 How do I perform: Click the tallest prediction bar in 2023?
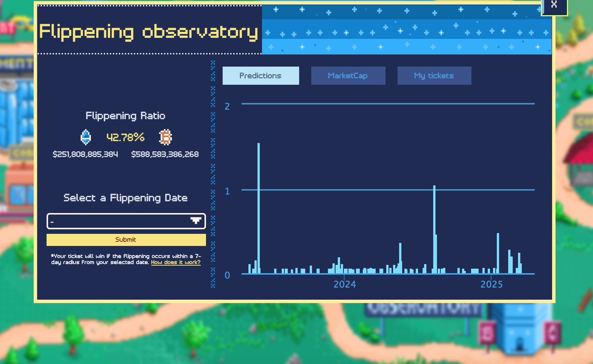(258, 208)
